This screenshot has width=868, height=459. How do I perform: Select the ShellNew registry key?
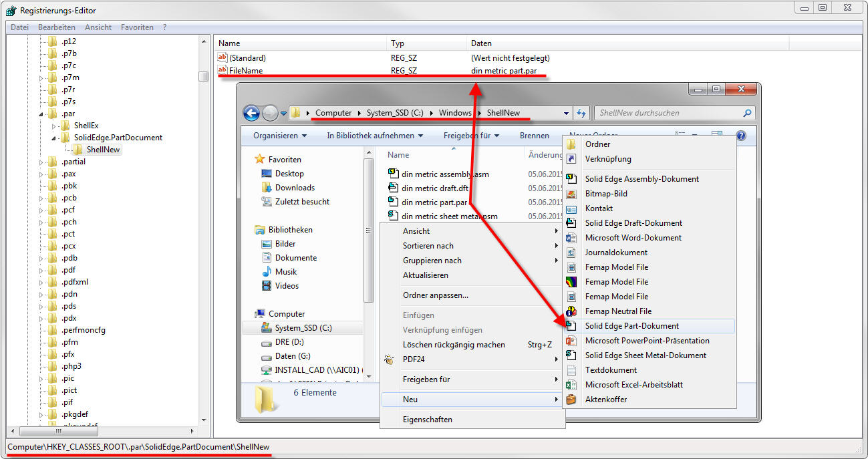tap(103, 150)
